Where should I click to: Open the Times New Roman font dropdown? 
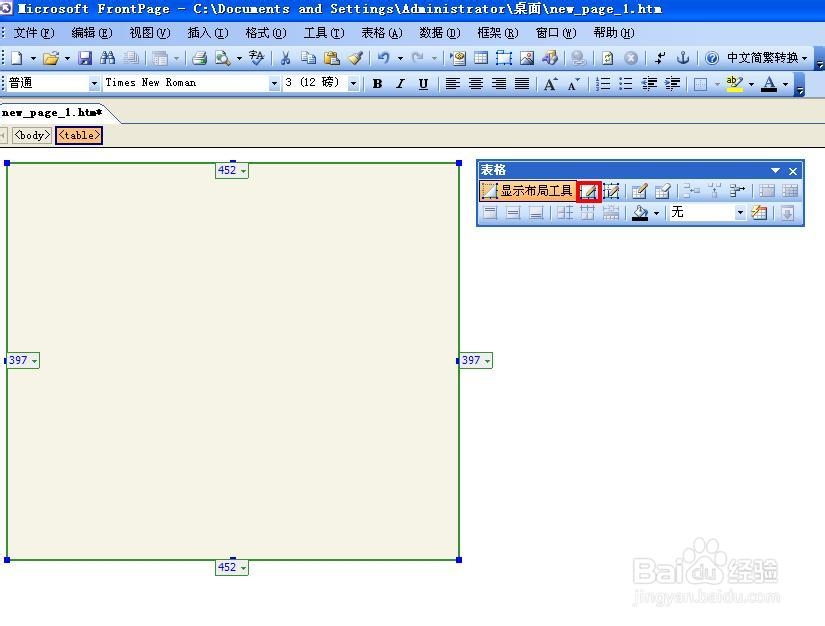[274, 83]
